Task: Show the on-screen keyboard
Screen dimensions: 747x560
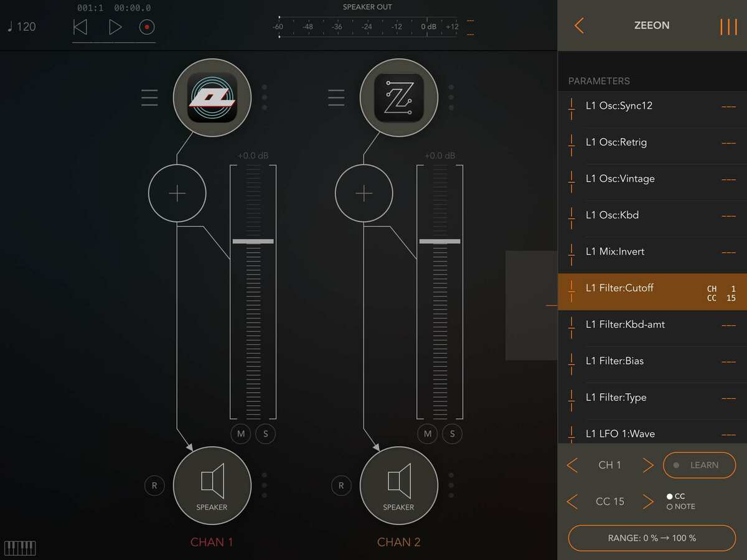Action: point(21,548)
